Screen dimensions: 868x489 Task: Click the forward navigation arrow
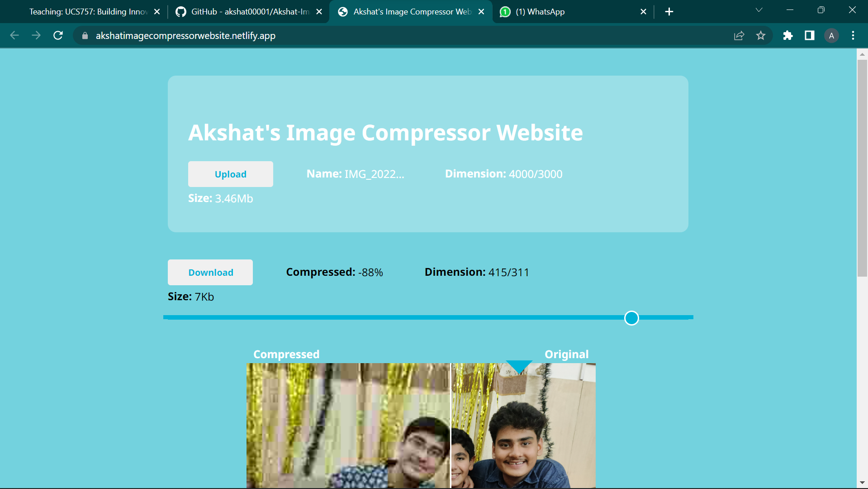pyautogui.click(x=36, y=35)
